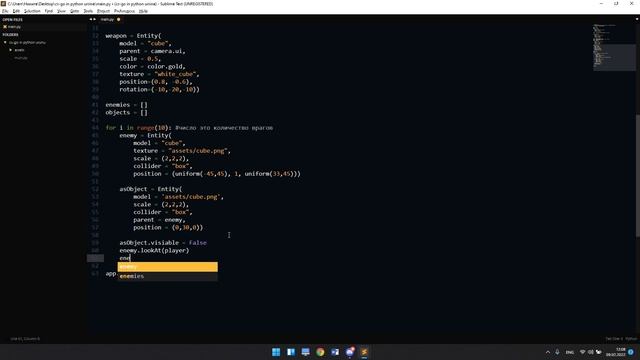This screenshot has width=640, height=360.
Task: Open the blue Word-like taskbar app
Action: pyautogui.click(x=335, y=352)
